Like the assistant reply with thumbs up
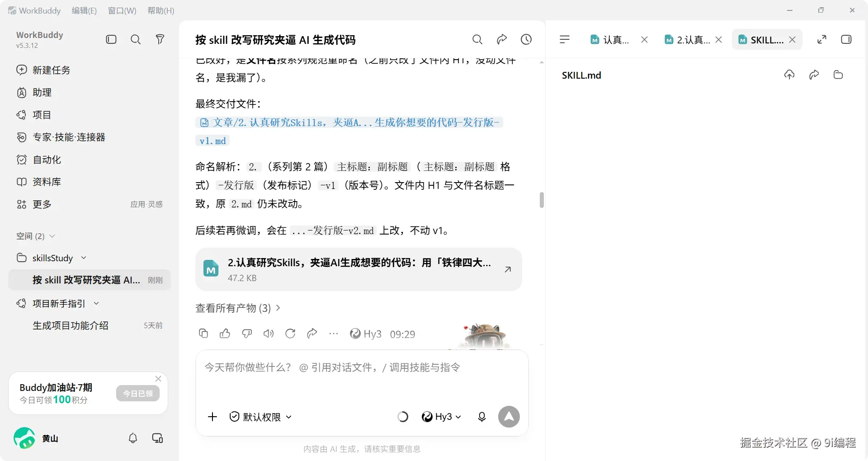 [x=225, y=334]
